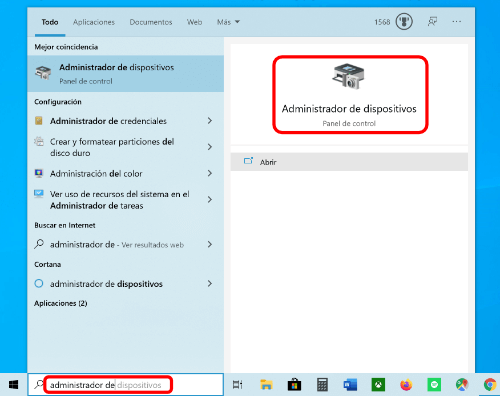Expand administrador de web results arrow

coord(210,244)
